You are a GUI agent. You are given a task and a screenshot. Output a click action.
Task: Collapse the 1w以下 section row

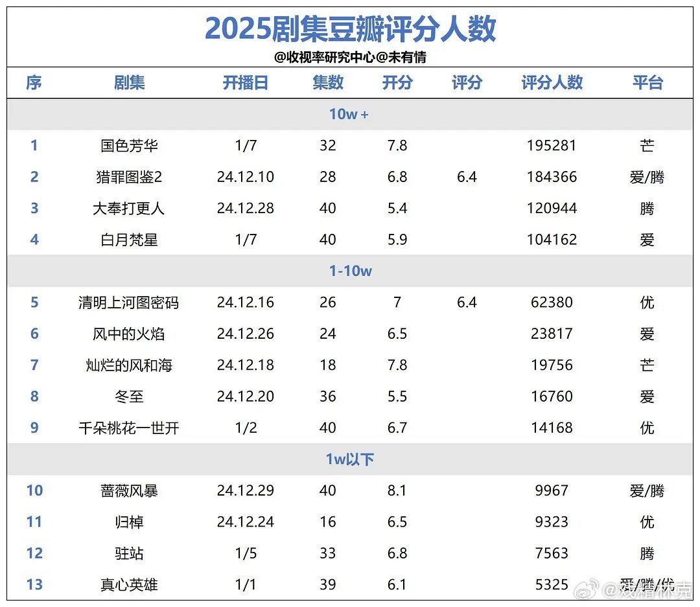350,459
